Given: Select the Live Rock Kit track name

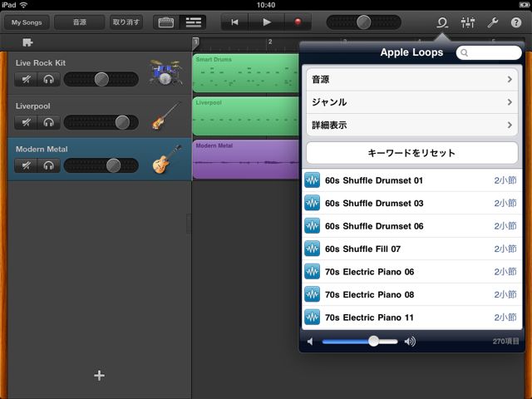Looking at the screenshot, I should (x=41, y=63).
